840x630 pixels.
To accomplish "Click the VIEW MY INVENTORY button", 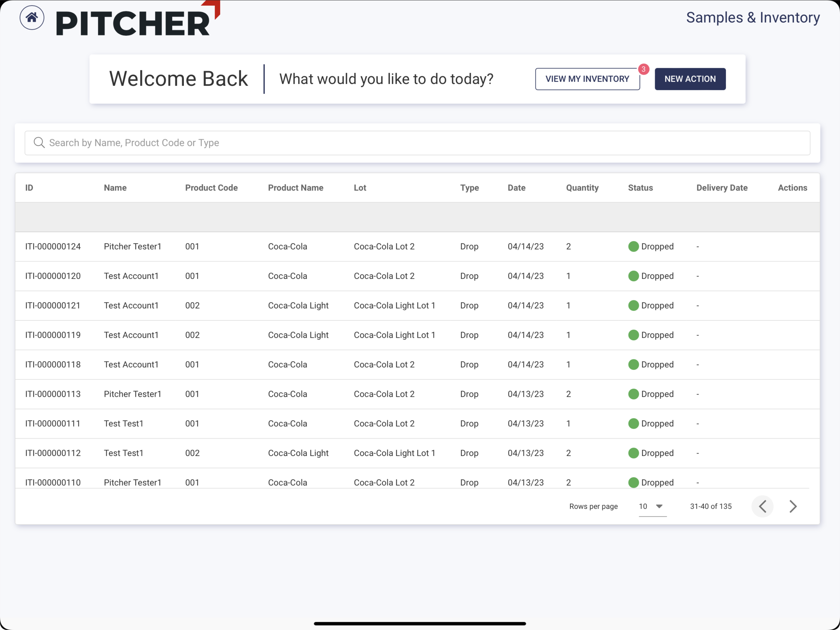I will click(587, 79).
